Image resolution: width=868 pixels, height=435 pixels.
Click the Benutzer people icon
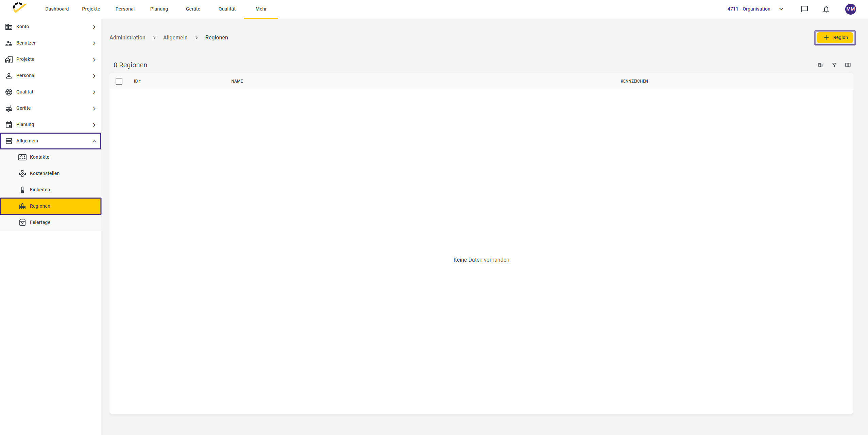[9, 43]
